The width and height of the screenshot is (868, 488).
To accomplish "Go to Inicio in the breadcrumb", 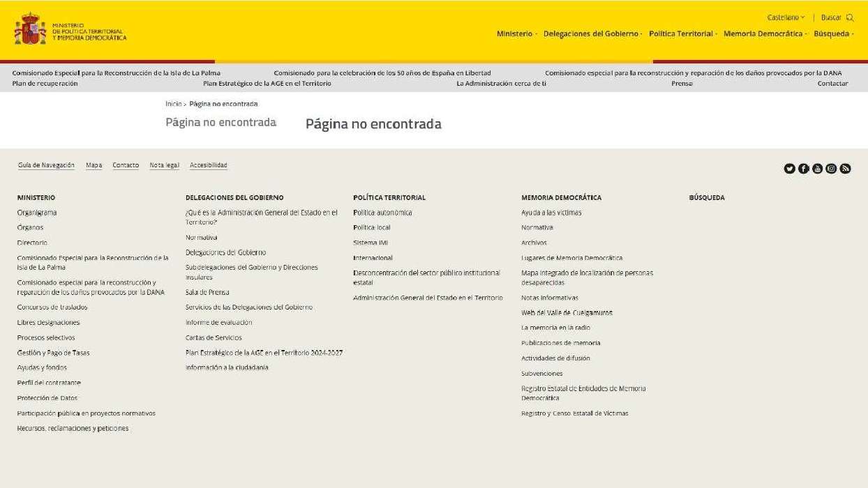I will click(x=173, y=104).
